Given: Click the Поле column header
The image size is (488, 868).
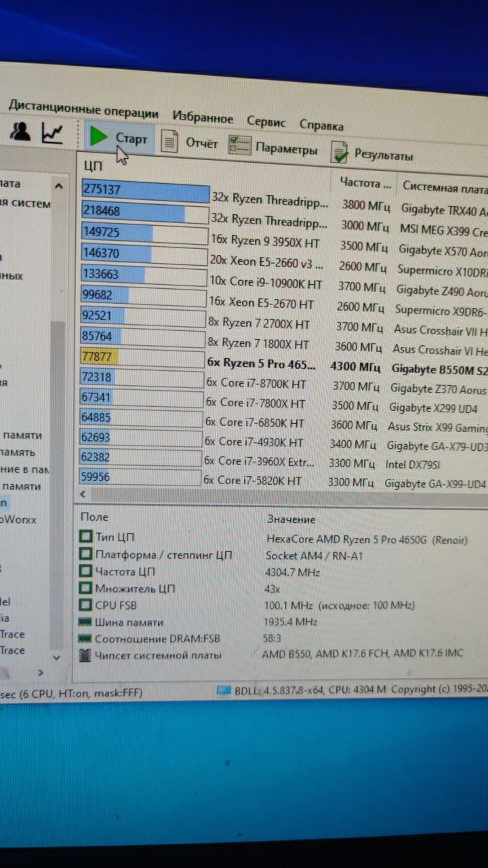Looking at the screenshot, I should click(94, 517).
